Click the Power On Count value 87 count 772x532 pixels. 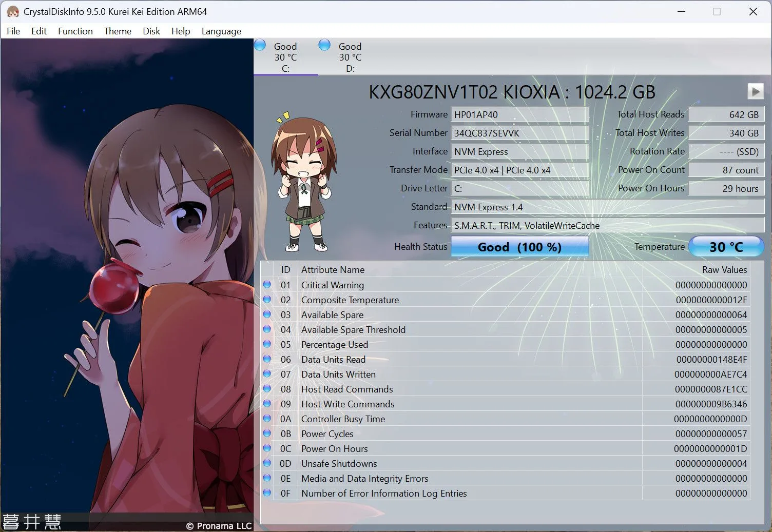726,170
